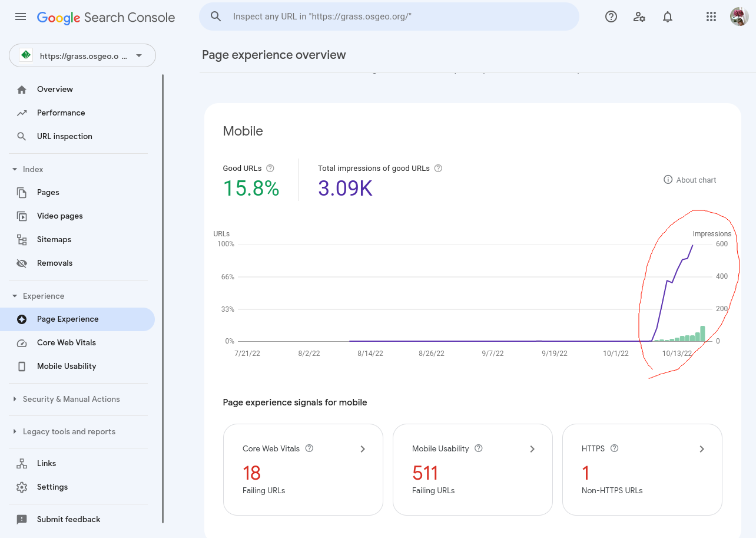Open the HTTPS card
This screenshot has width=756, height=538.
[642, 470]
